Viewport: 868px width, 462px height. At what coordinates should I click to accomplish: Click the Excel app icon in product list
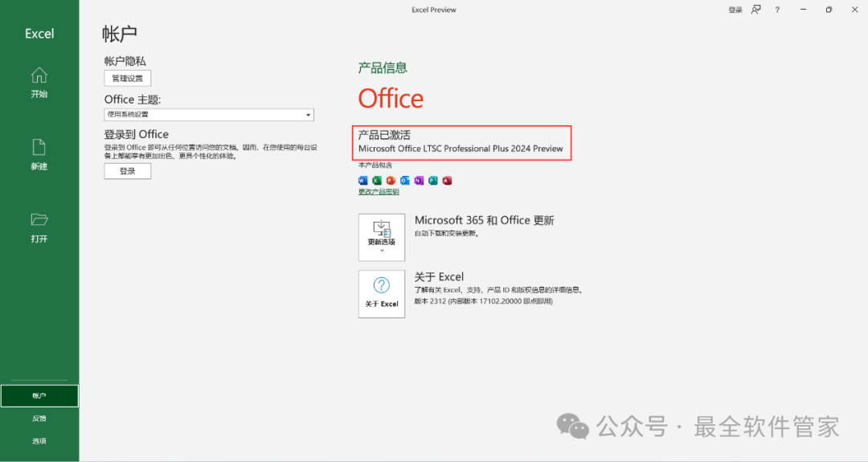click(377, 180)
